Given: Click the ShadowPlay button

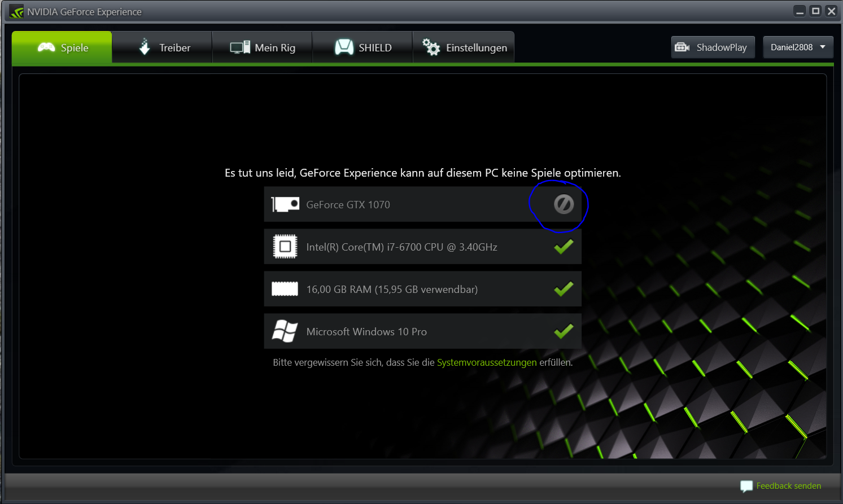Looking at the screenshot, I should pos(713,47).
